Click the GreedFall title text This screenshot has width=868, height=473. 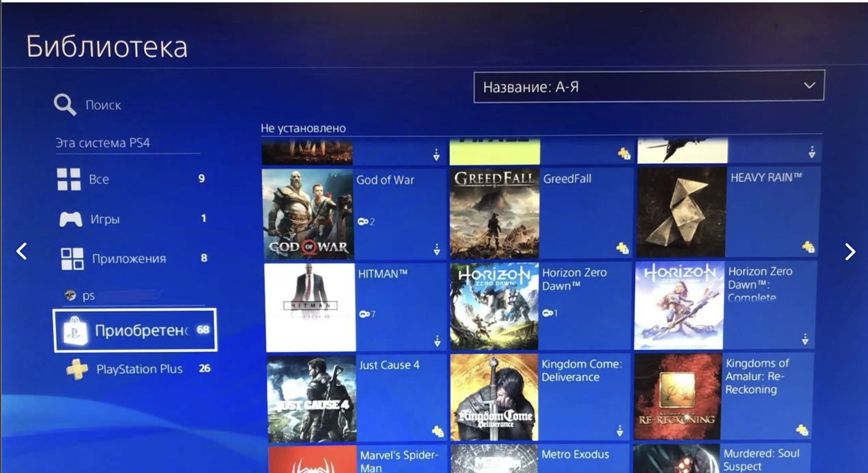(x=567, y=178)
